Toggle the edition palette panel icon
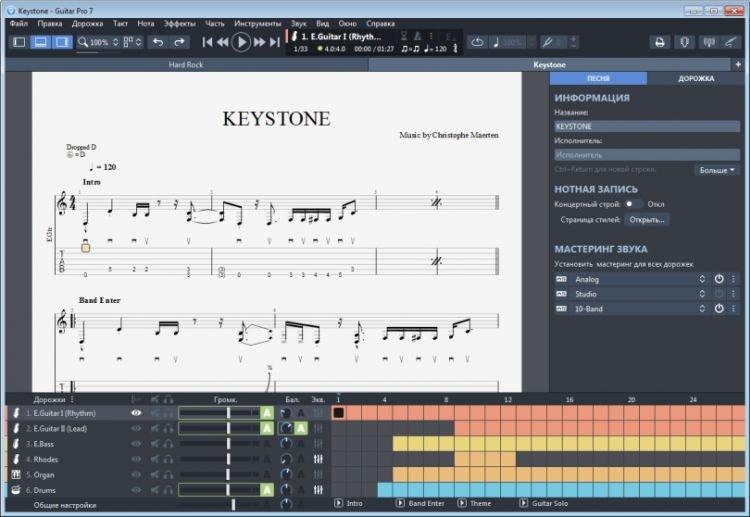750x517 pixels. (19, 42)
